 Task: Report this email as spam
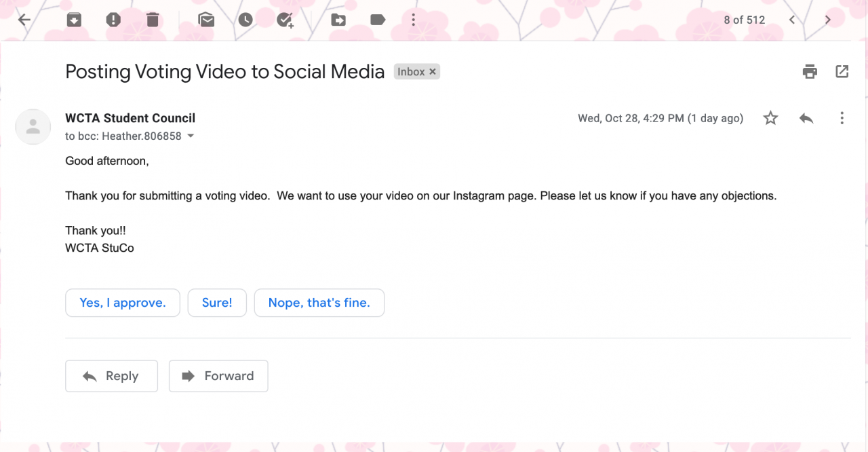tap(113, 20)
